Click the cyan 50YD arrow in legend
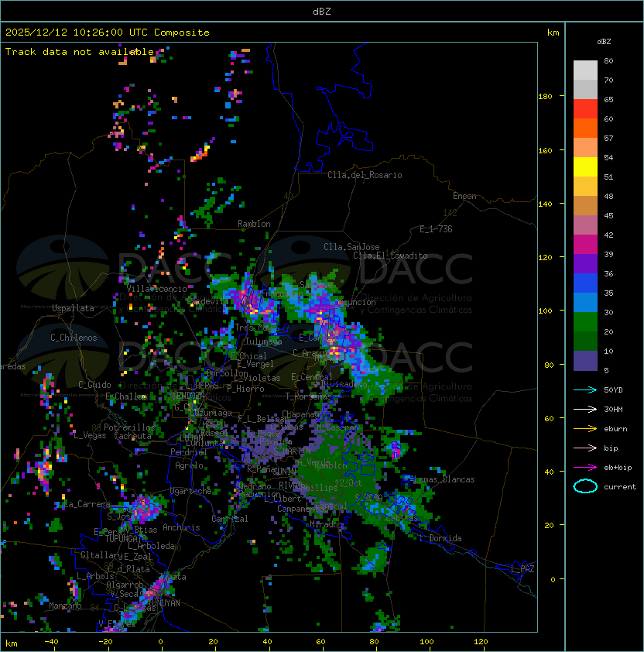 [x=585, y=390]
